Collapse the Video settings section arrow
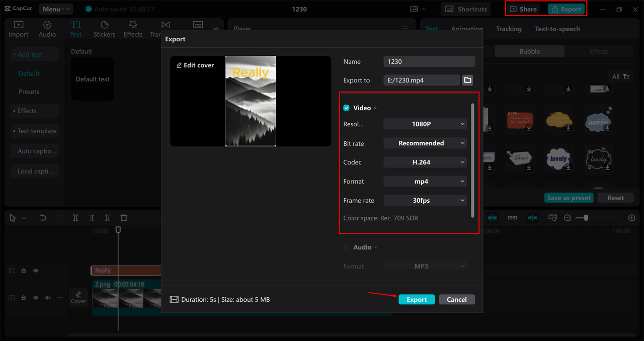The height and width of the screenshot is (341, 644). pos(375,108)
